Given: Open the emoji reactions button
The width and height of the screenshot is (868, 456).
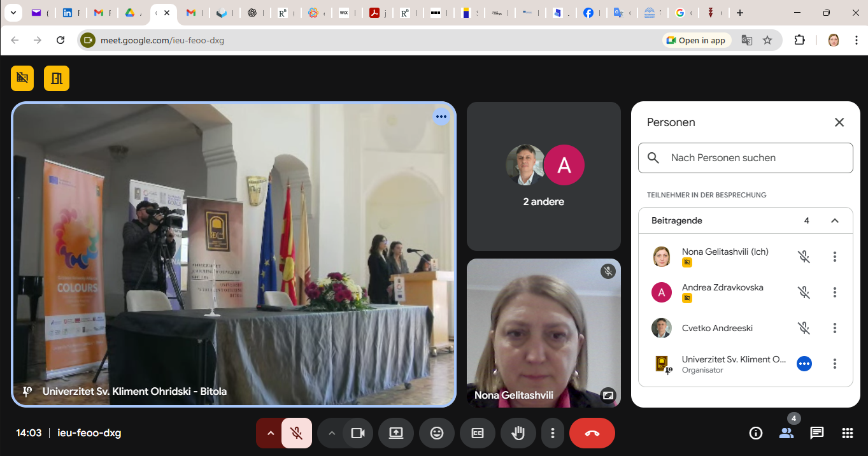Looking at the screenshot, I should (x=437, y=433).
